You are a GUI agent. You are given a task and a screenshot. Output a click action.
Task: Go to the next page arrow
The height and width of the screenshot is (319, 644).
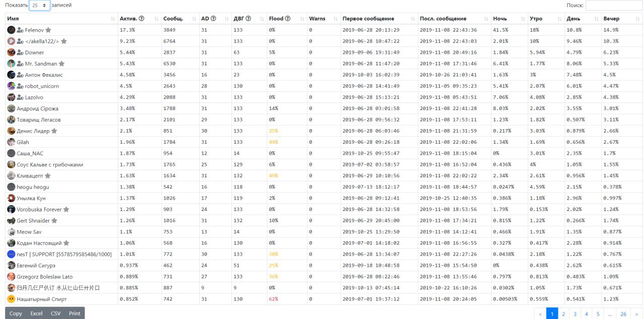636,314
